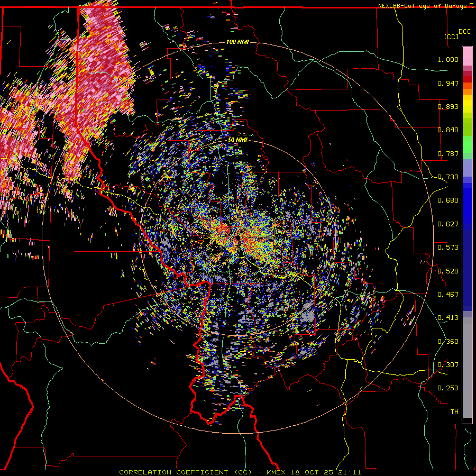Click the 0.467 scale value
The height and width of the screenshot is (476, 476).
coord(448,295)
